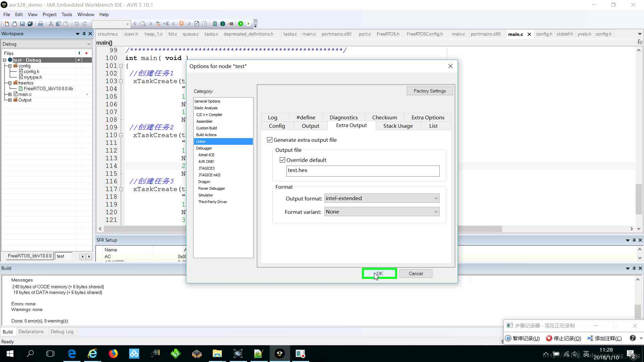Click 添加注释 in Steps Recorder
This screenshot has width=644, height=362.
[x=605, y=338]
